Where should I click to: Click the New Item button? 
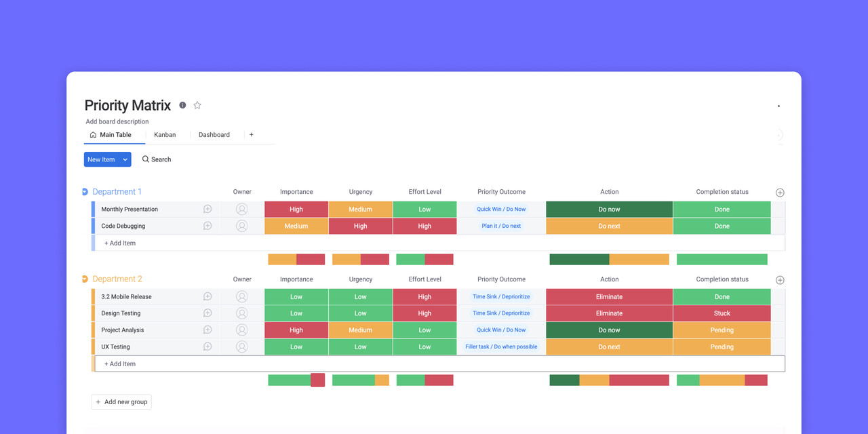[102, 159]
